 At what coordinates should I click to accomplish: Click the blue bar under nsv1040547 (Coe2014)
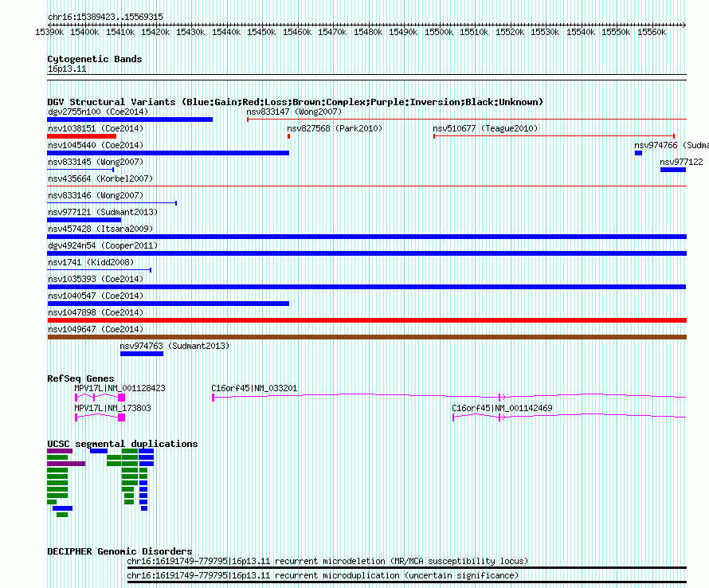coord(168,304)
